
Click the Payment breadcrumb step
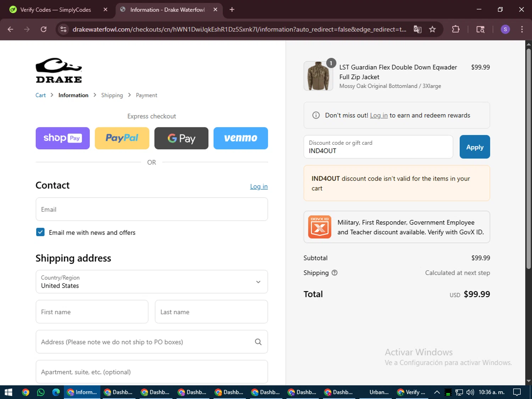[146, 95]
